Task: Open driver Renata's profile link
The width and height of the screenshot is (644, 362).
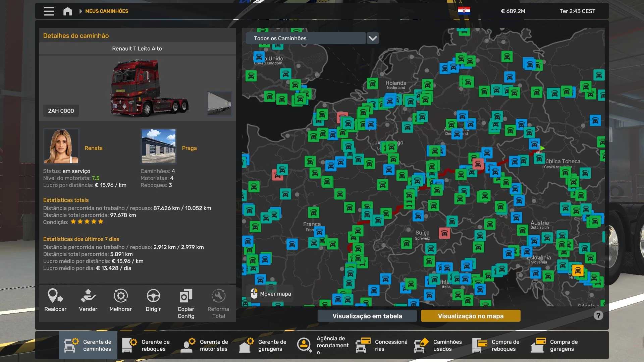Action: coord(93,148)
